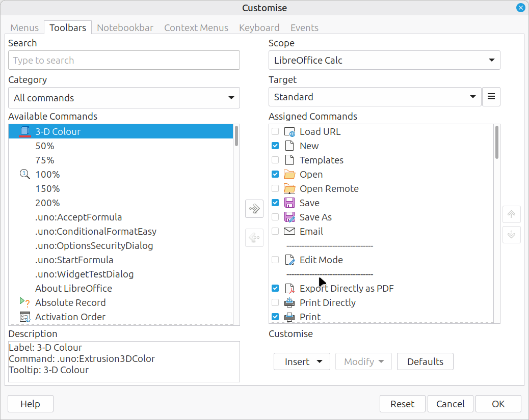Expand the Category dropdown showing All commands
Viewport: 529px width, 420px height.
[x=124, y=98]
